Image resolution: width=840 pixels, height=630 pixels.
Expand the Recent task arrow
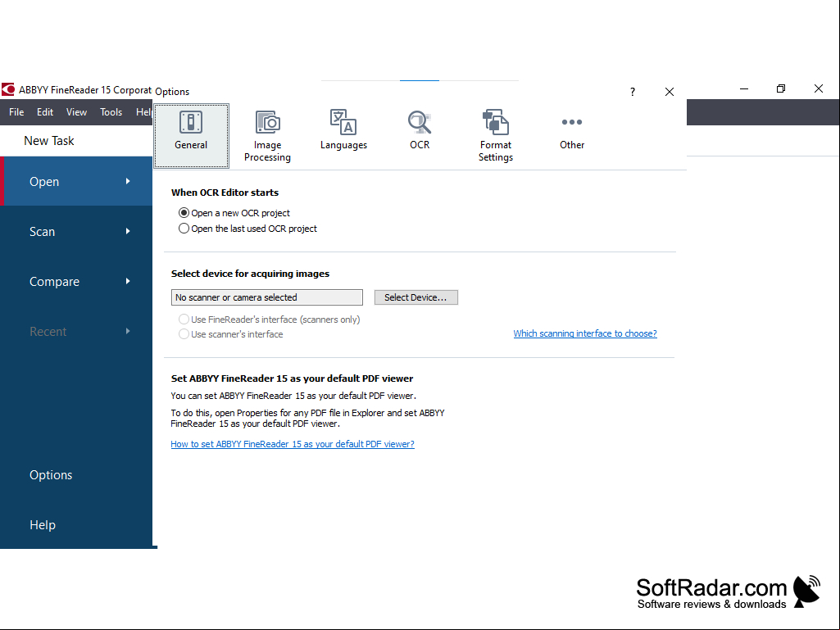128,331
